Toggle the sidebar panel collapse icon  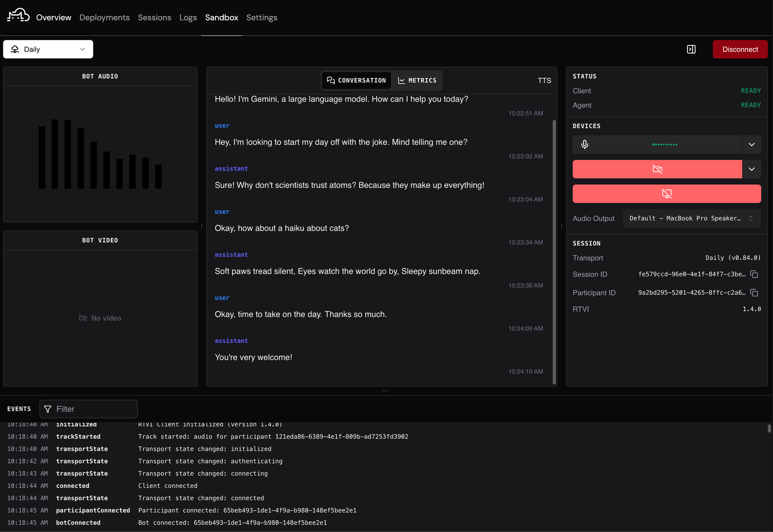coord(691,49)
